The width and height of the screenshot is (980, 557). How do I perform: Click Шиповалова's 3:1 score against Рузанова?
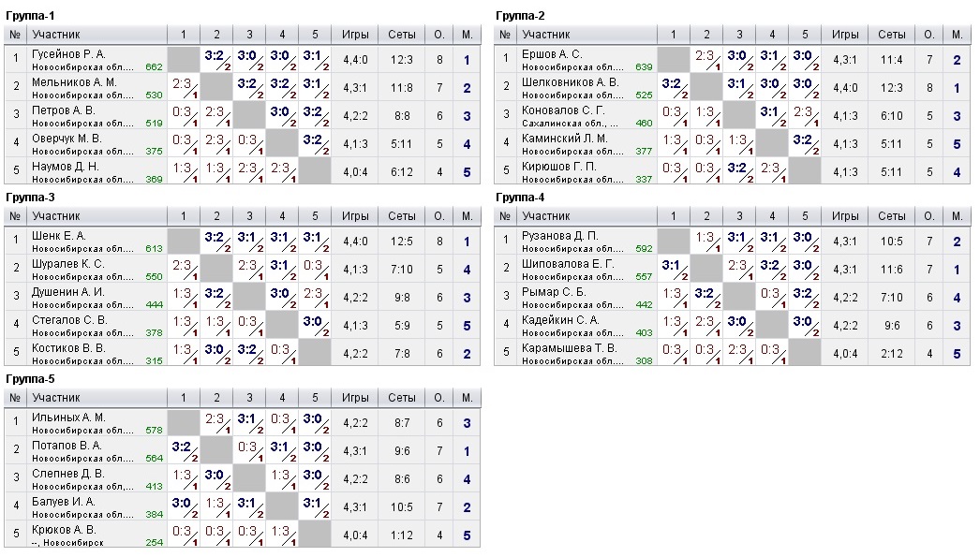pyautogui.click(x=673, y=269)
